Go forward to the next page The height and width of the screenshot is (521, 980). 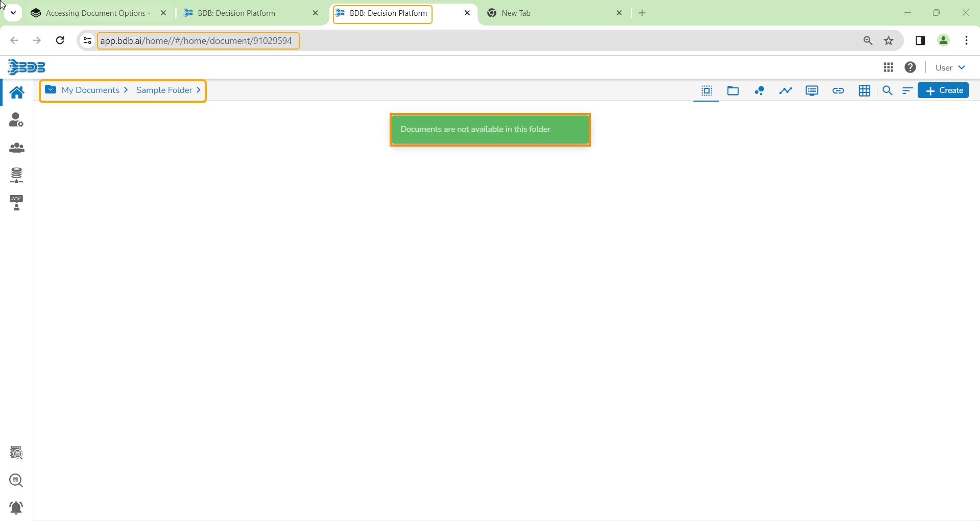(37, 41)
